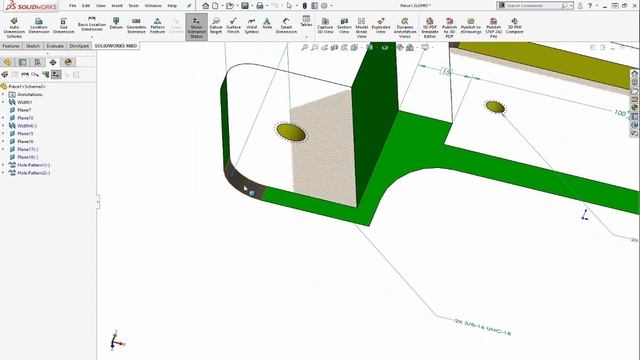Publish the model to 3D PDF
The image size is (640, 360).
[x=449, y=28]
